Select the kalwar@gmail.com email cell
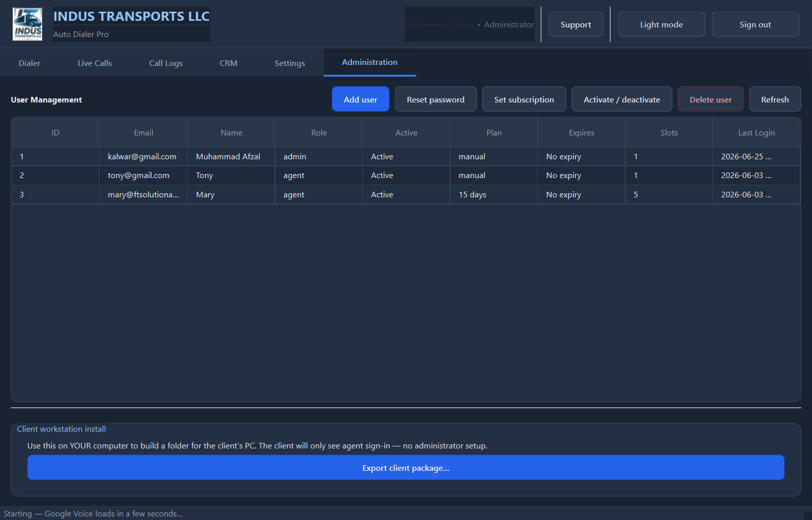 pos(144,156)
